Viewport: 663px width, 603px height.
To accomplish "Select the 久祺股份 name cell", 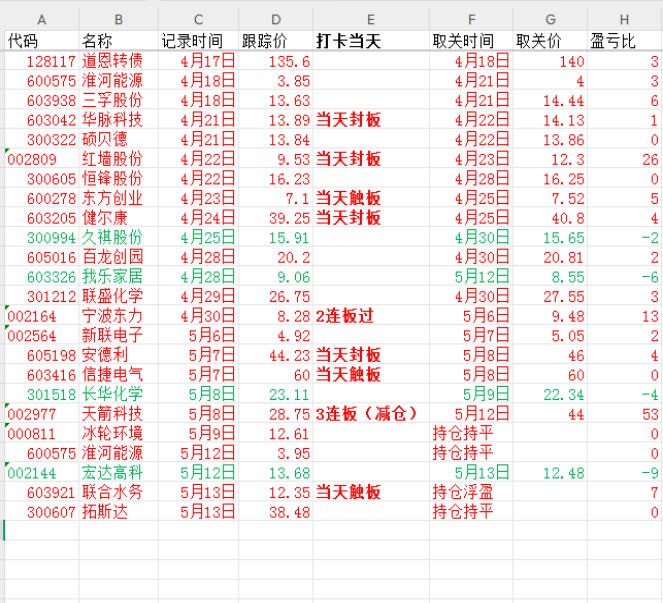I will pyautogui.click(x=118, y=237).
